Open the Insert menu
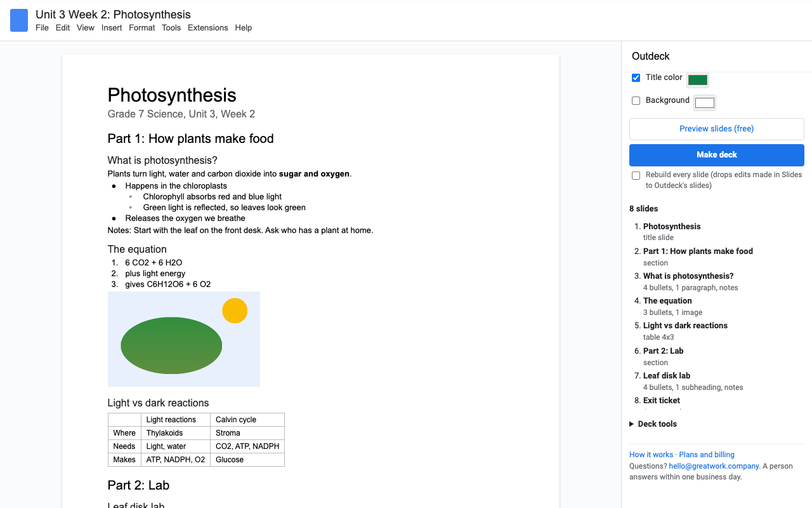This screenshot has width=812, height=508. (112, 28)
